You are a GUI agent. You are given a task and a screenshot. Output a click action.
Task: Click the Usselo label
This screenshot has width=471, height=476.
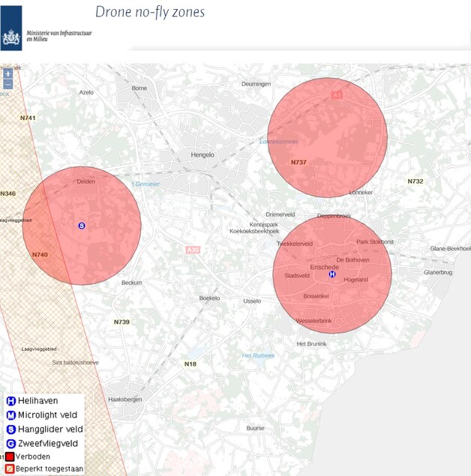252,301
